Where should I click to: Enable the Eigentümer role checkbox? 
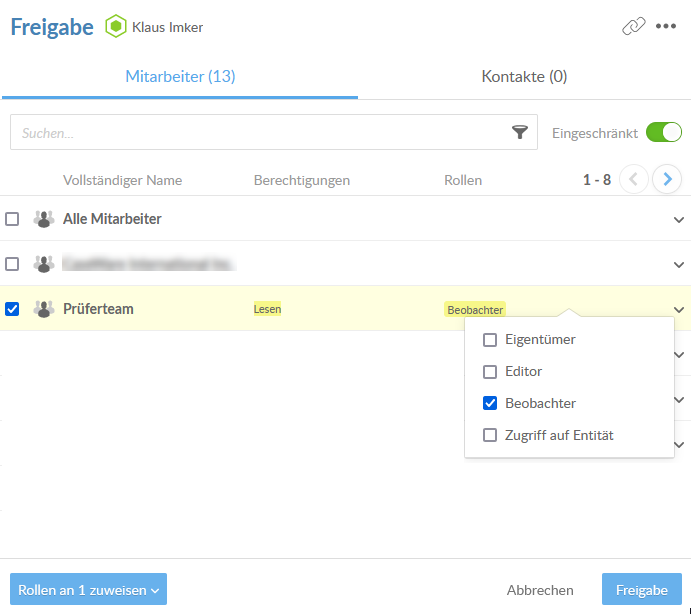click(490, 340)
